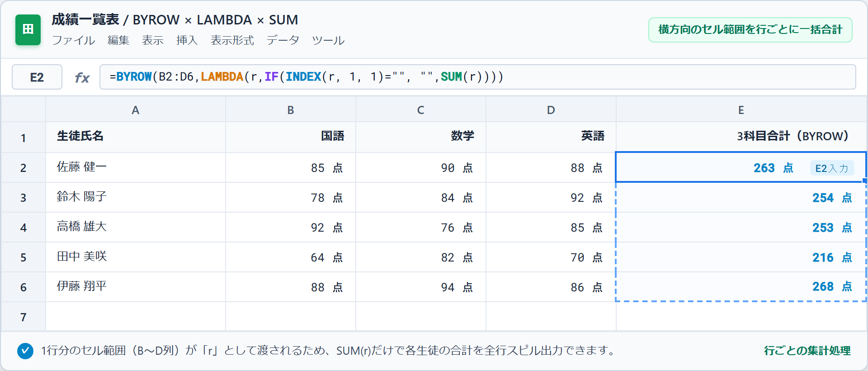868x371 pixels.
Task: Open the データ menu
Action: [x=283, y=40]
